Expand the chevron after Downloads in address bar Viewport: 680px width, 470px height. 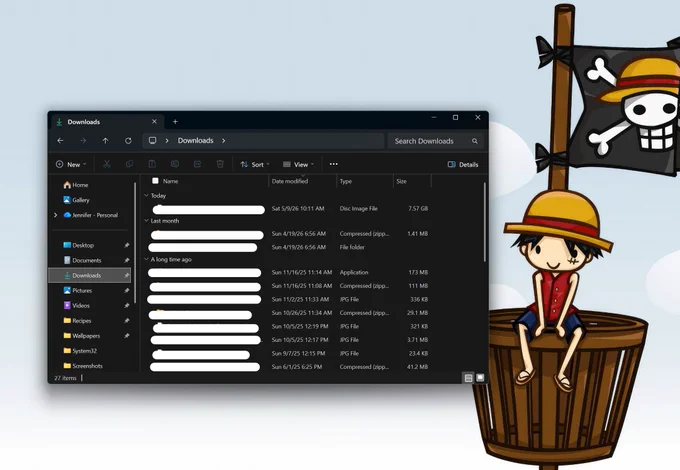click(224, 140)
